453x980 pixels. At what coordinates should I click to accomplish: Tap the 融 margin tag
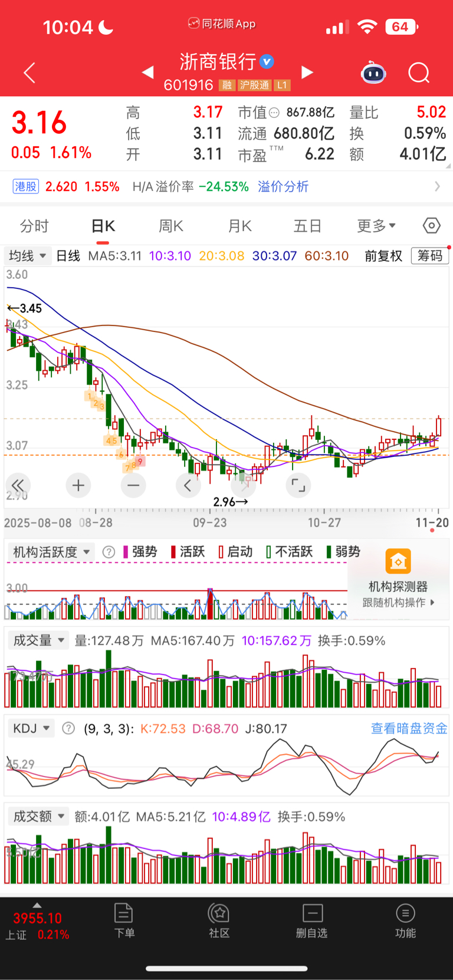(227, 85)
